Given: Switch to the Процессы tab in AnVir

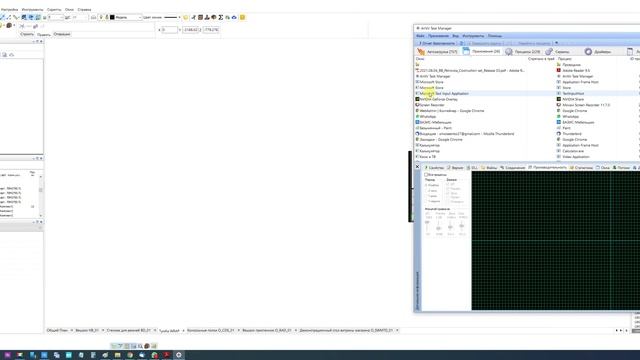Looking at the screenshot, I should pos(523,52).
